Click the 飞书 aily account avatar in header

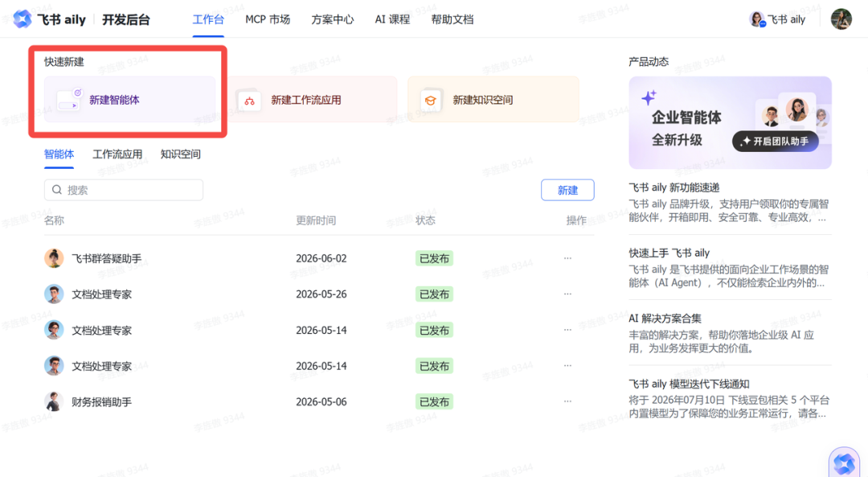coord(757,19)
